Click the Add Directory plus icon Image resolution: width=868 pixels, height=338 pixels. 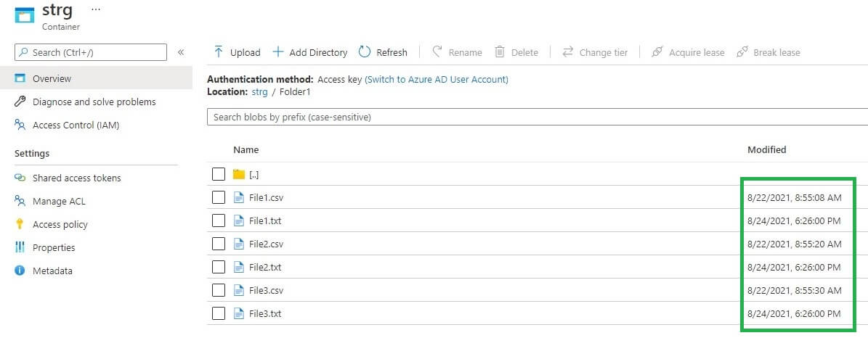(x=277, y=52)
